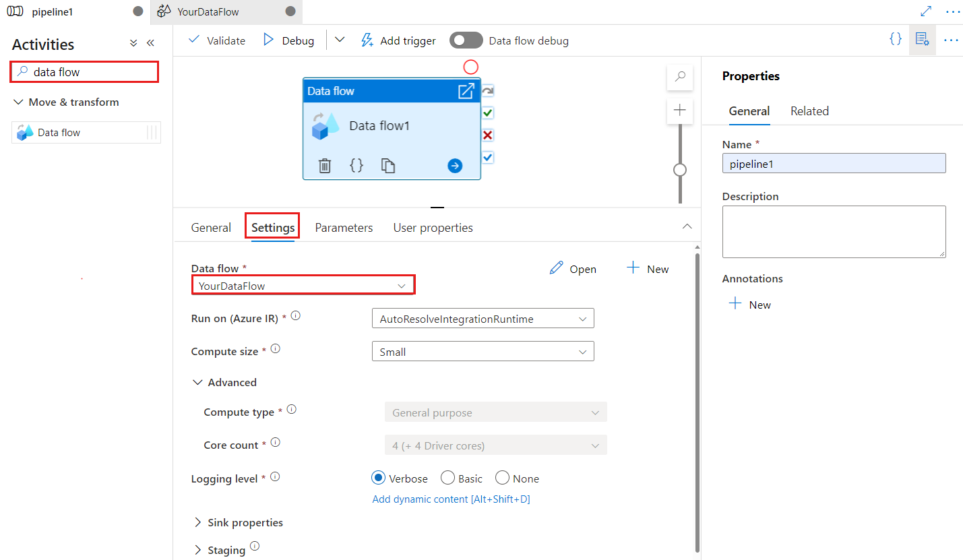Select the Basic logging level option
The height and width of the screenshot is (560, 963).
(447, 478)
